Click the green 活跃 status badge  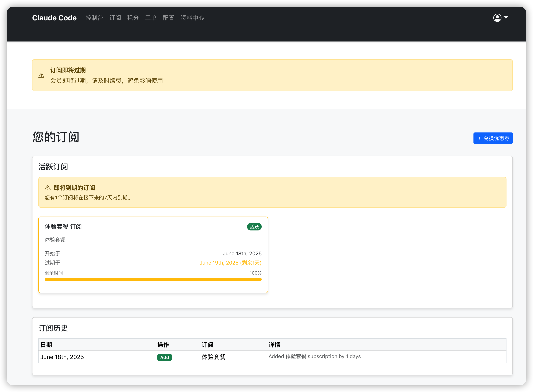click(254, 227)
